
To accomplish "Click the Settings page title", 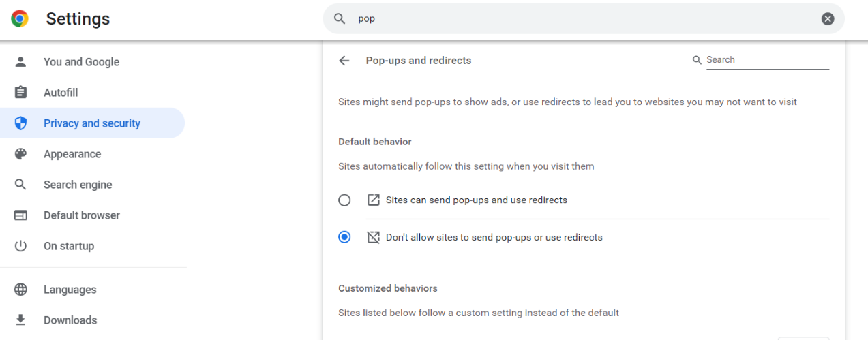I will (78, 19).
